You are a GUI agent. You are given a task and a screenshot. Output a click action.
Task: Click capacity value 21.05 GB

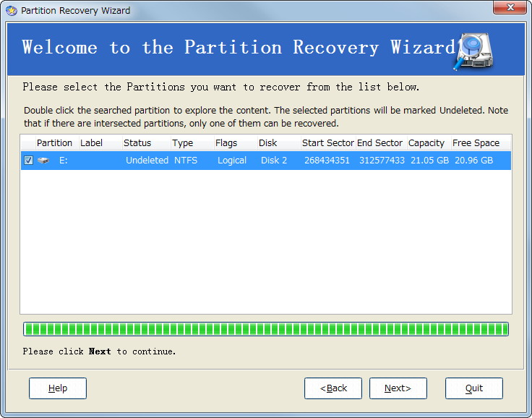pos(429,161)
